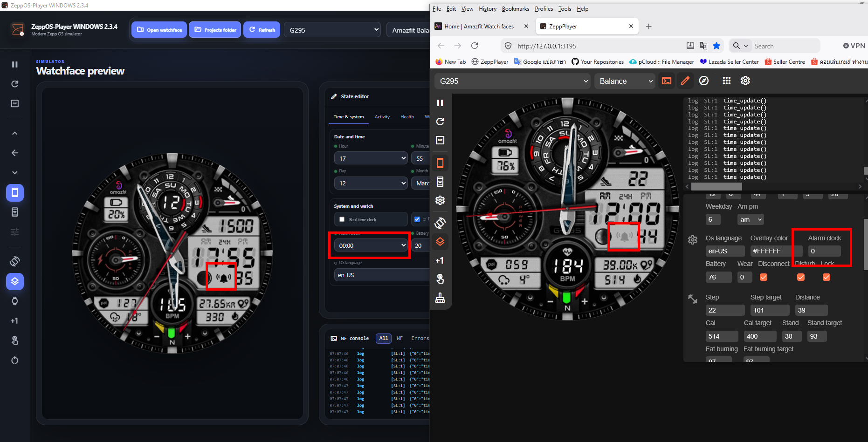Open the pCloud :: File Manager bookmark
The width and height of the screenshot is (868, 442).
tap(661, 62)
